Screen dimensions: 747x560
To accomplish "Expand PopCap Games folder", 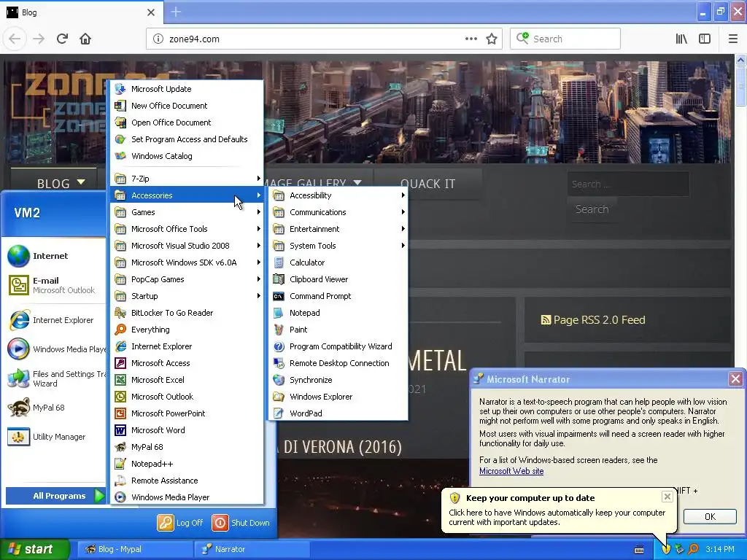I will [187, 279].
